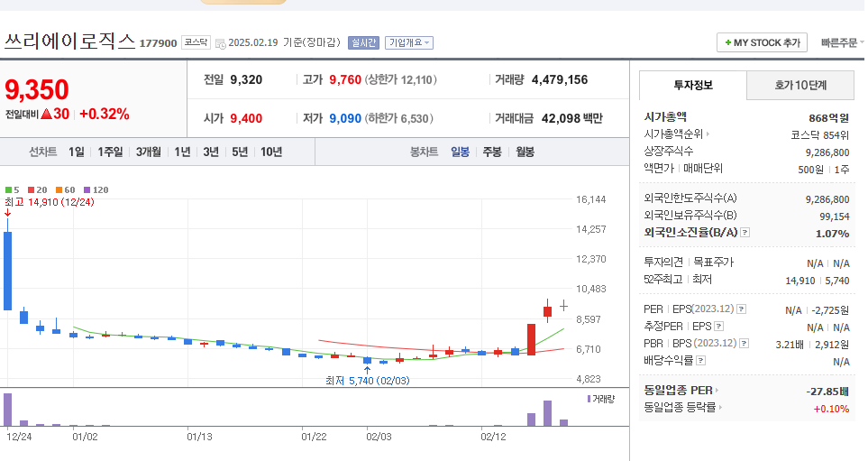This screenshot has width=868, height=461.
Task: Click the 고가 value 9,760
Action: [345, 79]
